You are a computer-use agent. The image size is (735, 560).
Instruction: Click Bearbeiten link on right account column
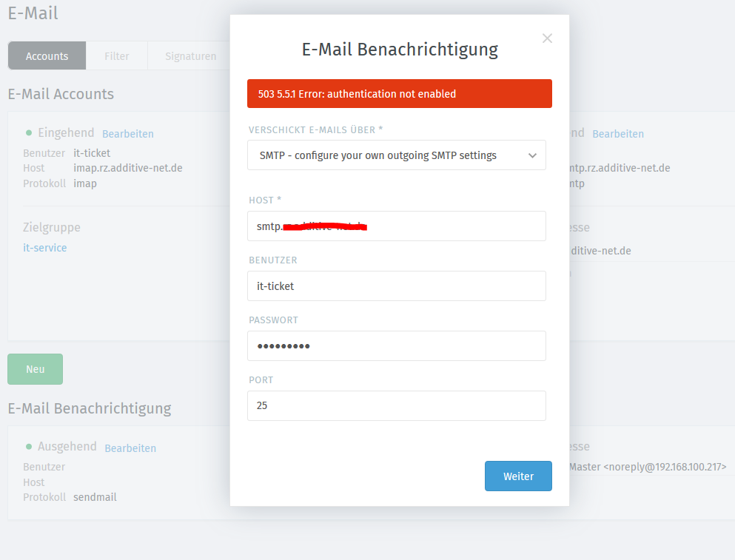point(618,134)
